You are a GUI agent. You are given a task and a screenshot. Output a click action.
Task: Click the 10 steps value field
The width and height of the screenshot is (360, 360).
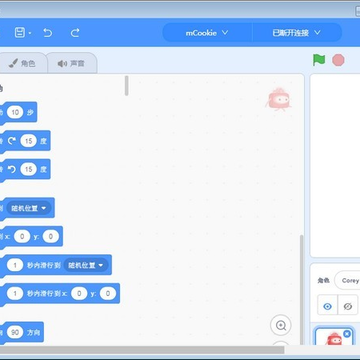point(15,112)
